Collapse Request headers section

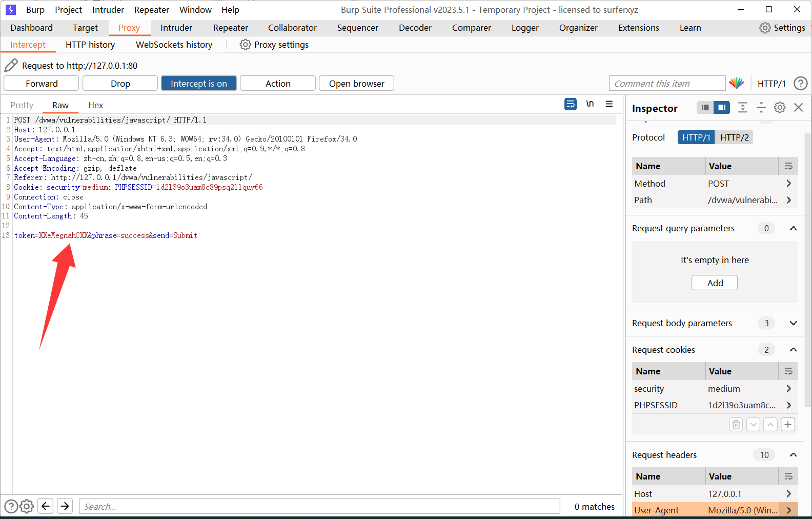coord(793,455)
